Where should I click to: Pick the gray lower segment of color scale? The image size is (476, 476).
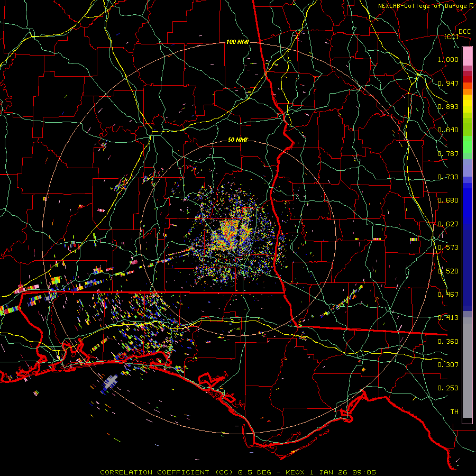pyautogui.click(x=467, y=368)
